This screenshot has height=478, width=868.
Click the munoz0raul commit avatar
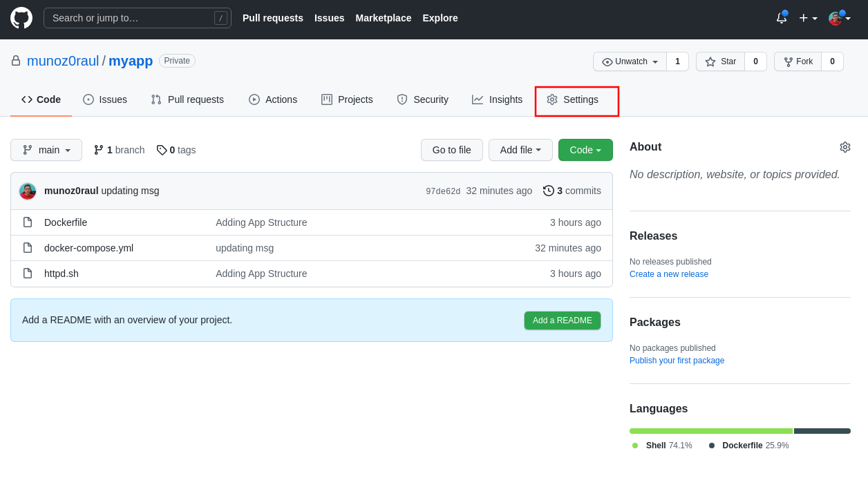coord(28,191)
